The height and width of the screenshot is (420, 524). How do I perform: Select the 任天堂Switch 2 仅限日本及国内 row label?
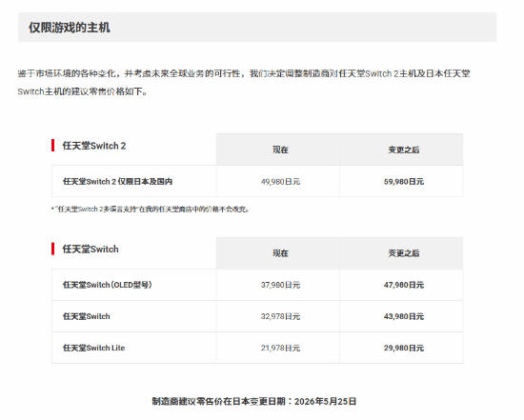point(117,182)
